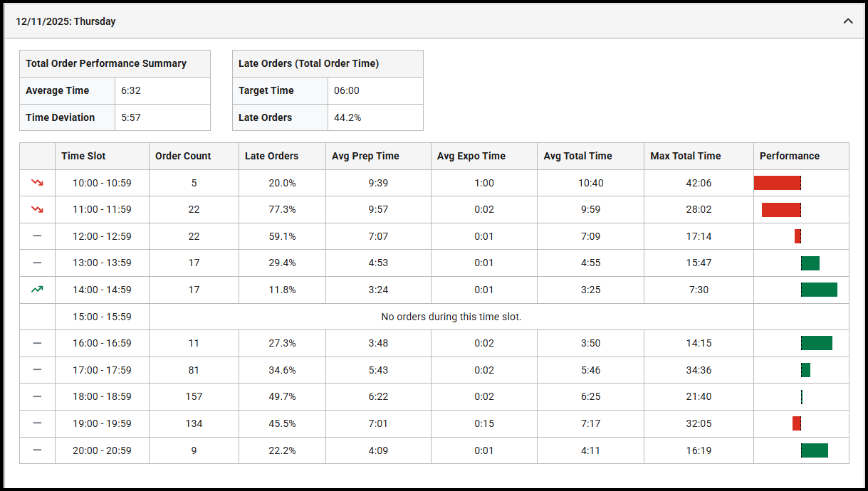Click the Time Slot column header
868x491 pixels.
click(x=83, y=156)
